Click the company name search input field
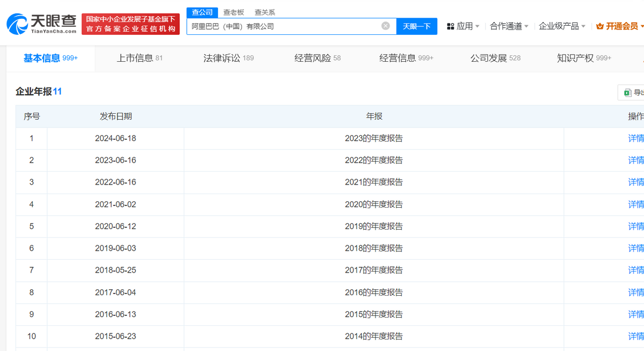The height and width of the screenshot is (351, 644). (x=284, y=26)
